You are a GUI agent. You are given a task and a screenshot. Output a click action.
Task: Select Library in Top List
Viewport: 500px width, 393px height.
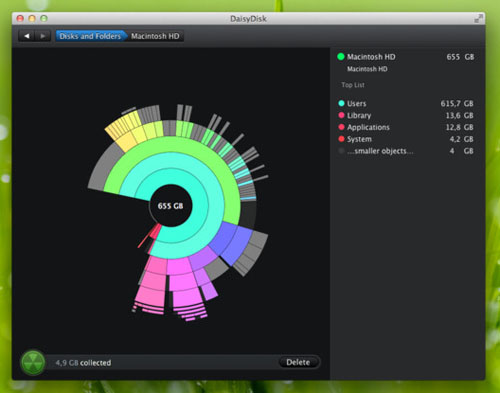click(406, 115)
